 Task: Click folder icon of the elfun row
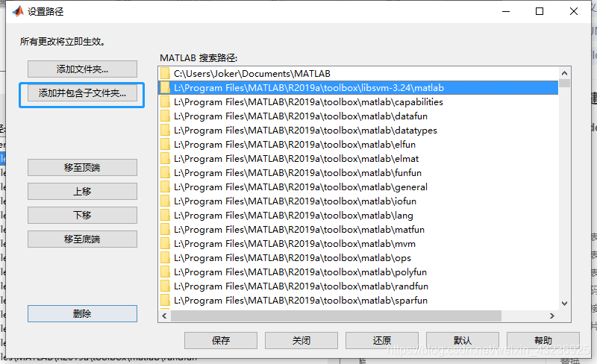tap(165, 144)
